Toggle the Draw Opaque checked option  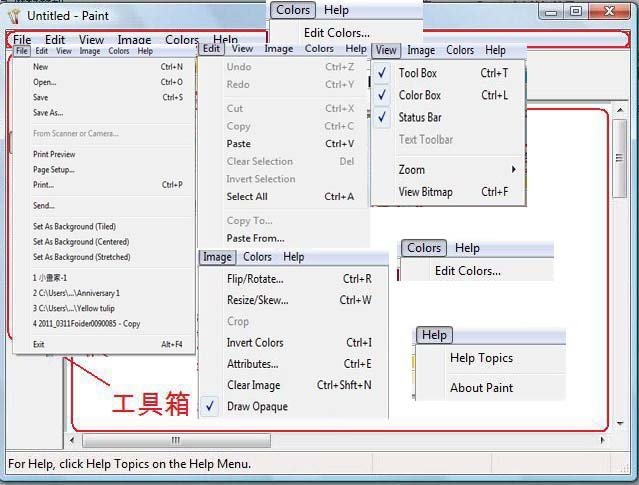(x=293, y=406)
